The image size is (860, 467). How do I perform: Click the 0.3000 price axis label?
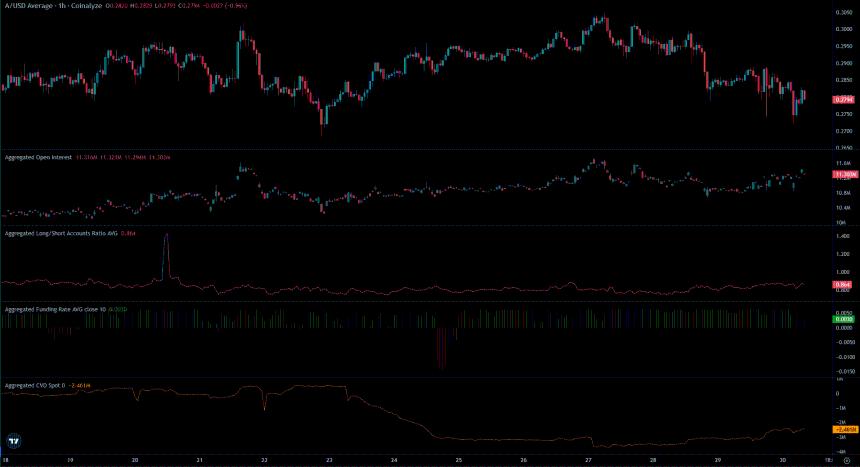pyautogui.click(x=844, y=29)
